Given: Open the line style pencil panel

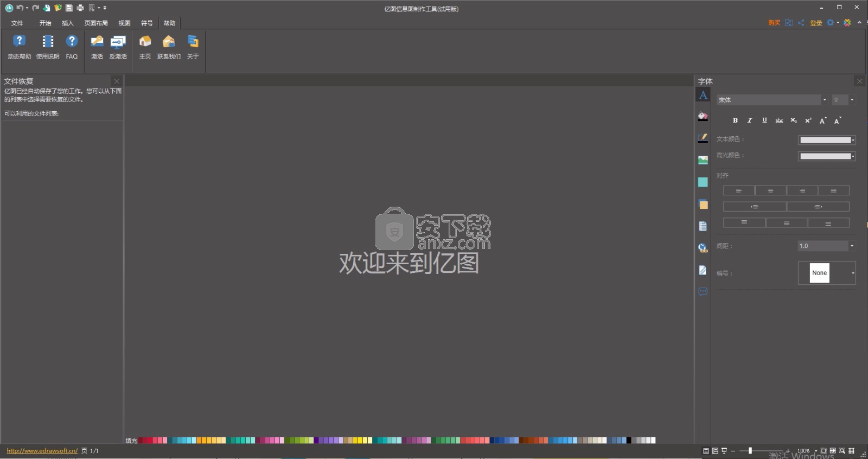Looking at the screenshot, I should coord(703,138).
